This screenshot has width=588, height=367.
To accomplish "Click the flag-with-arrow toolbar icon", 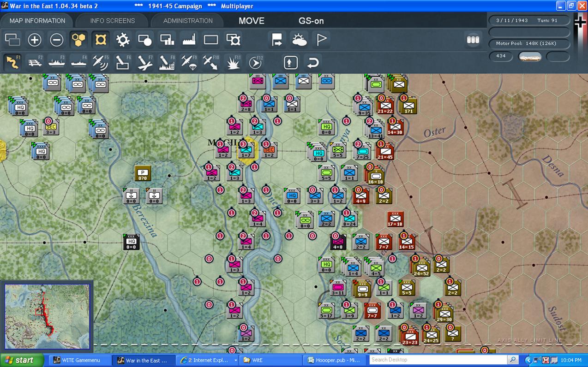I will (277, 40).
